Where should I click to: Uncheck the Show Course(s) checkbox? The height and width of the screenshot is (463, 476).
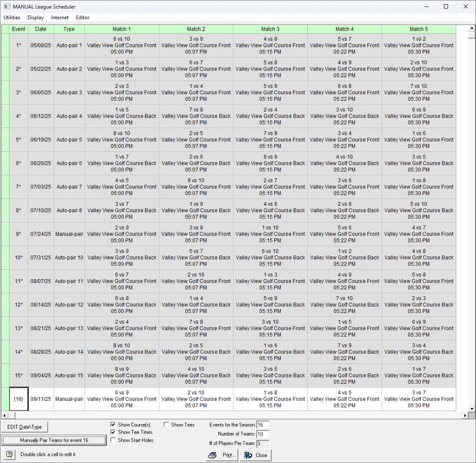click(x=113, y=424)
